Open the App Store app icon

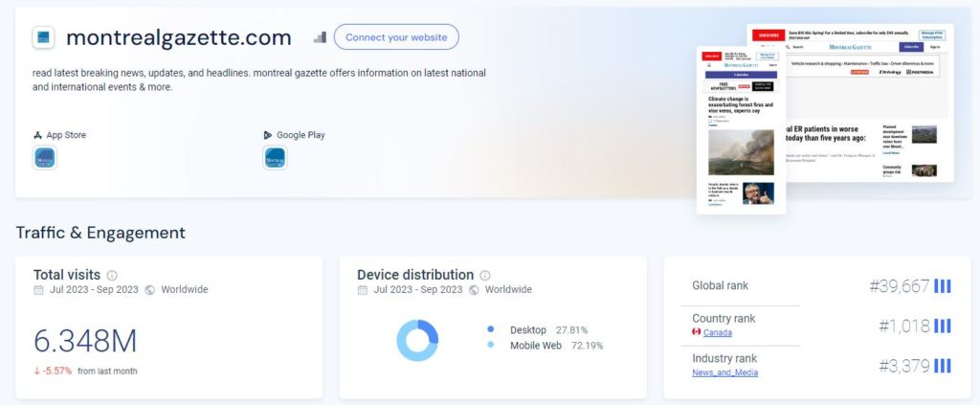[x=44, y=157]
